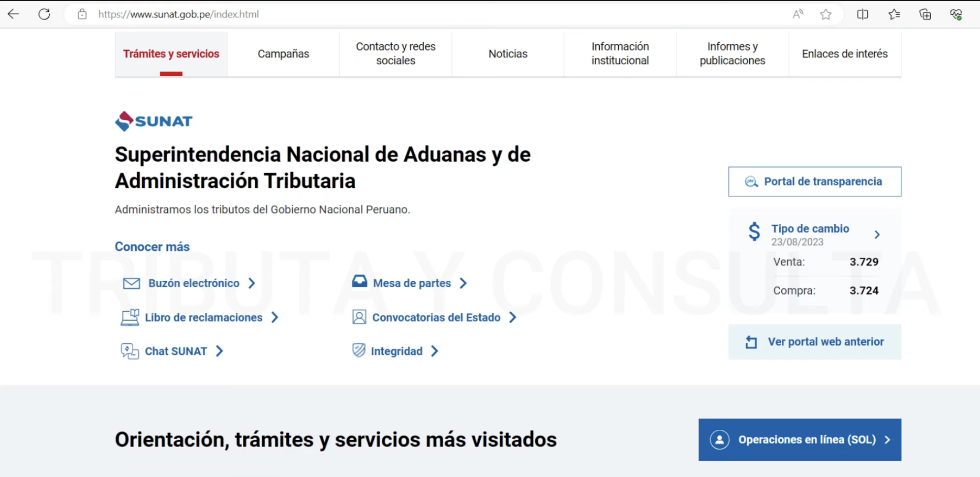The image size is (980, 477).
Task: Switch to Informes y publicaciones tab
Action: (x=733, y=54)
